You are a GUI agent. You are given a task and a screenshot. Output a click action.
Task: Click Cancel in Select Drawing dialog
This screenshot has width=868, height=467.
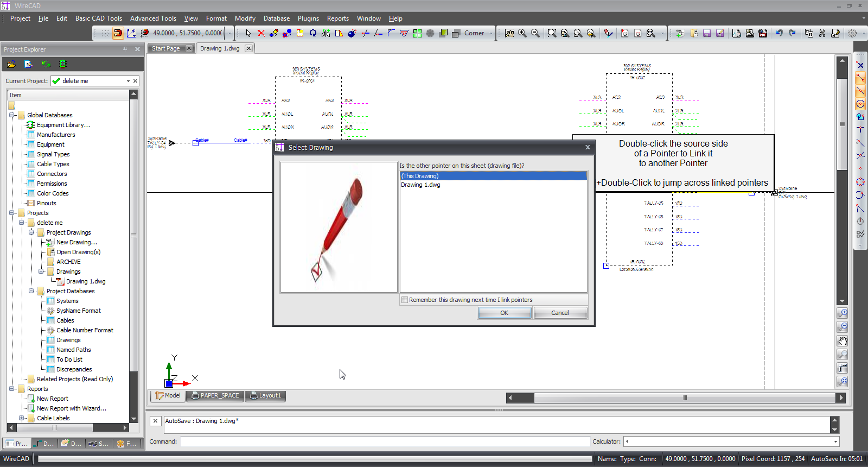pos(560,313)
